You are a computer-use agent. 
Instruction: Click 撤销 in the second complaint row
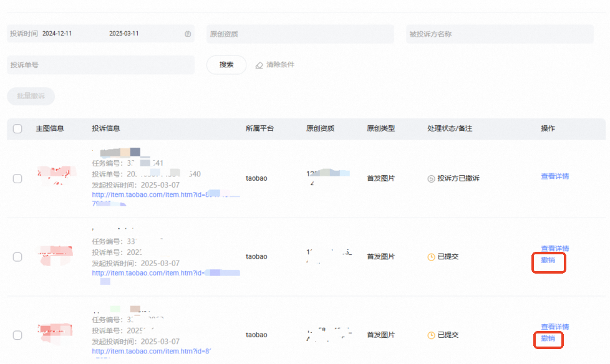[548, 260]
